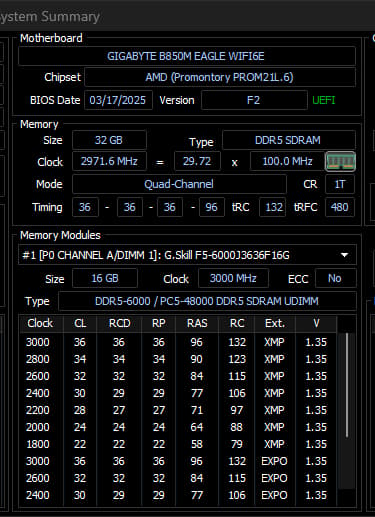
Task: Click RC value 97 in the 2200 row
Action: click(237, 410)
